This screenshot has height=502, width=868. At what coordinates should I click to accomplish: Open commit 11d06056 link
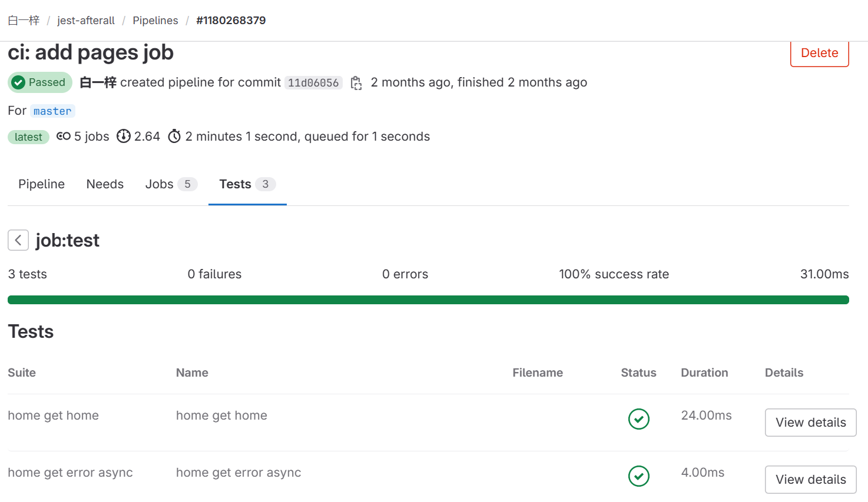click(313, 83)
